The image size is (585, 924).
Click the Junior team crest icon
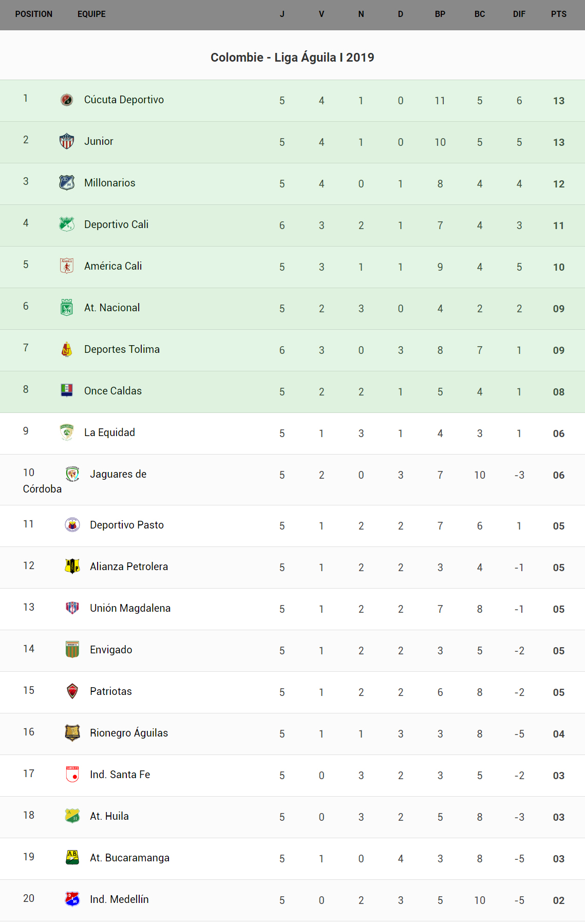pyautogui.click(x=67, y=141)
